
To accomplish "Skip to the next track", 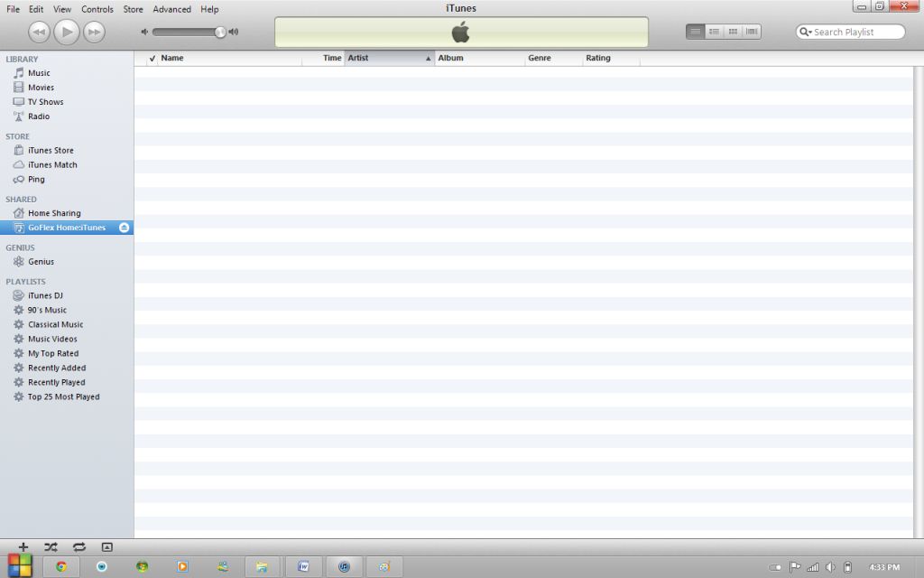I will click(94, 33).
